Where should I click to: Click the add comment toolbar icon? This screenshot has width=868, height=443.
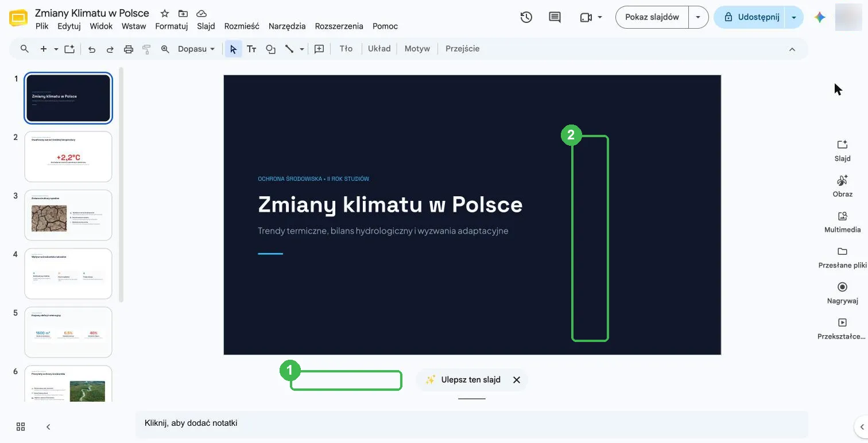coord(320,49)
